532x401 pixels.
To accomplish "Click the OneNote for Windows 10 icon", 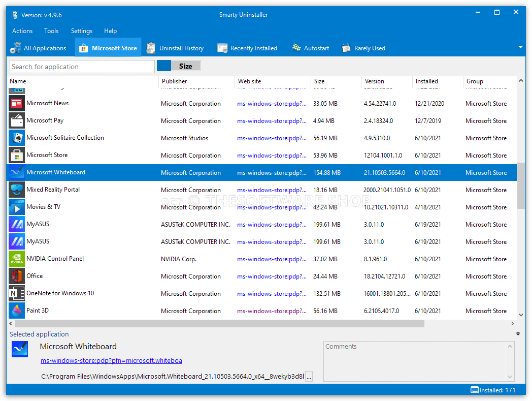I will coord(17,293).
